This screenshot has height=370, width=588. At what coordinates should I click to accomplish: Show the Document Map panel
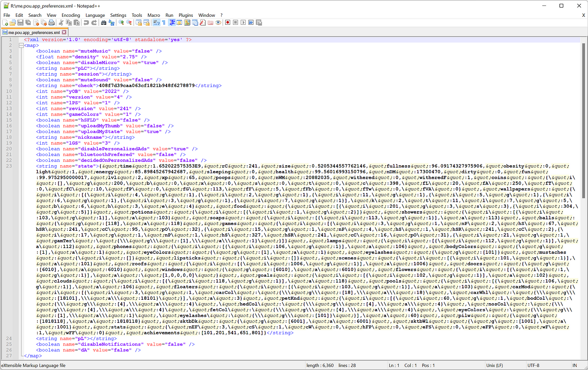[187, 23]
